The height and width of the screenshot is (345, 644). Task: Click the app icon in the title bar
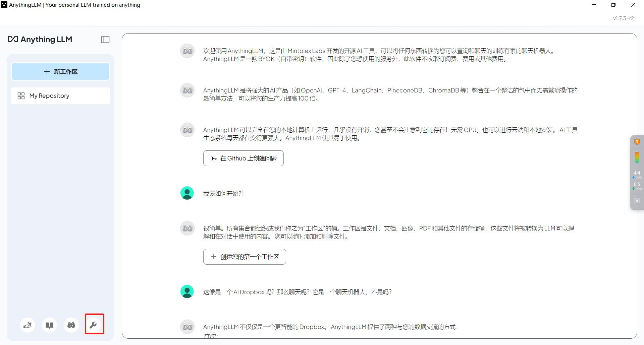tap(4, 5)
